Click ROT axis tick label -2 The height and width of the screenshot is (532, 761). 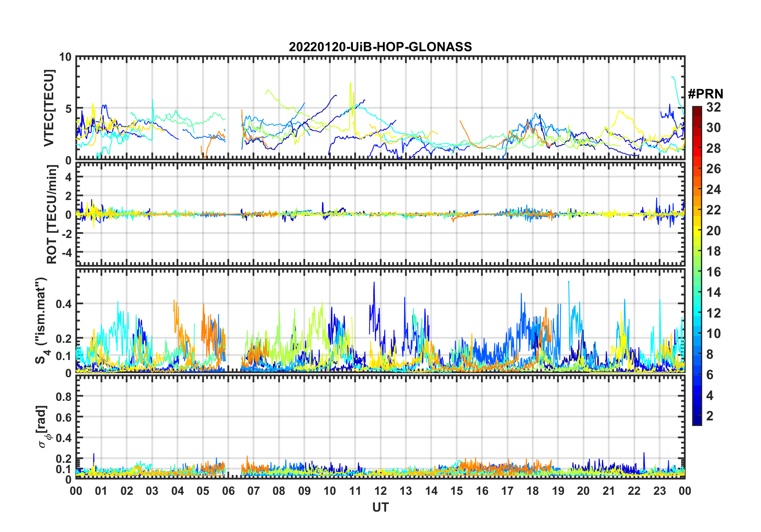coord(67,234)
